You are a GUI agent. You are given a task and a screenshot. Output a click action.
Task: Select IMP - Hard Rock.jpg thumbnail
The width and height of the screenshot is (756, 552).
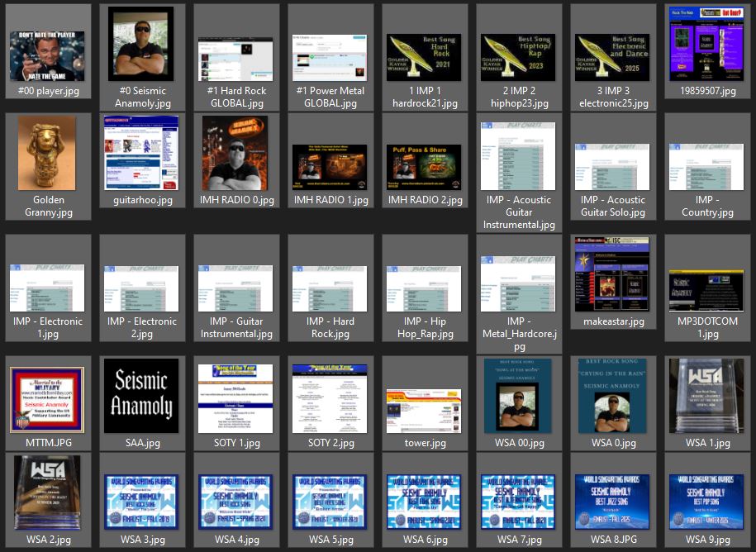330,288
